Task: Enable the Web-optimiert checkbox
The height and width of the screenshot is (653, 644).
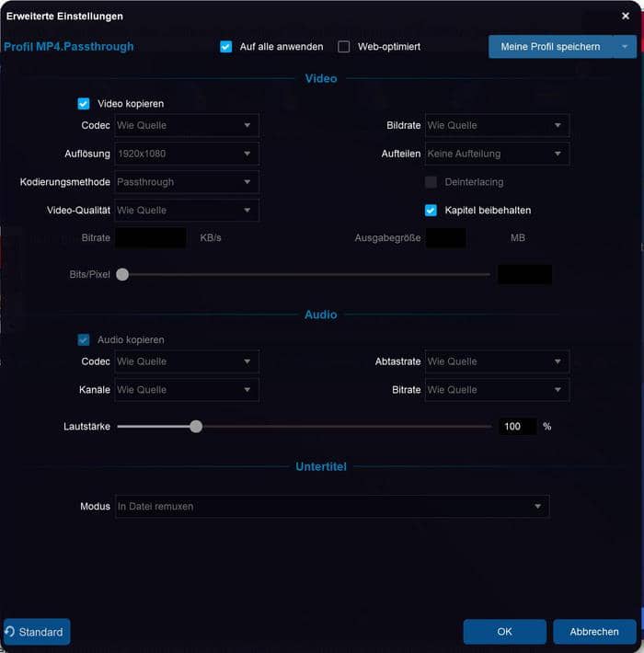Action: click(344, 47)
